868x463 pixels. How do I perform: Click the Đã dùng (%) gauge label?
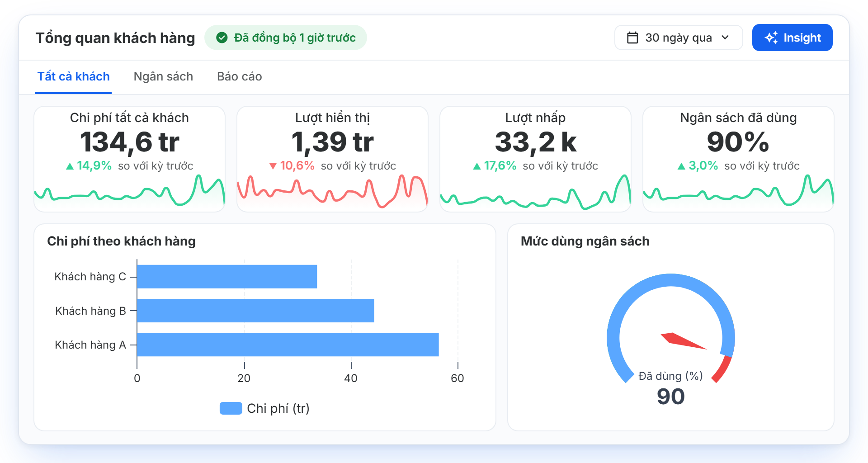671,376
